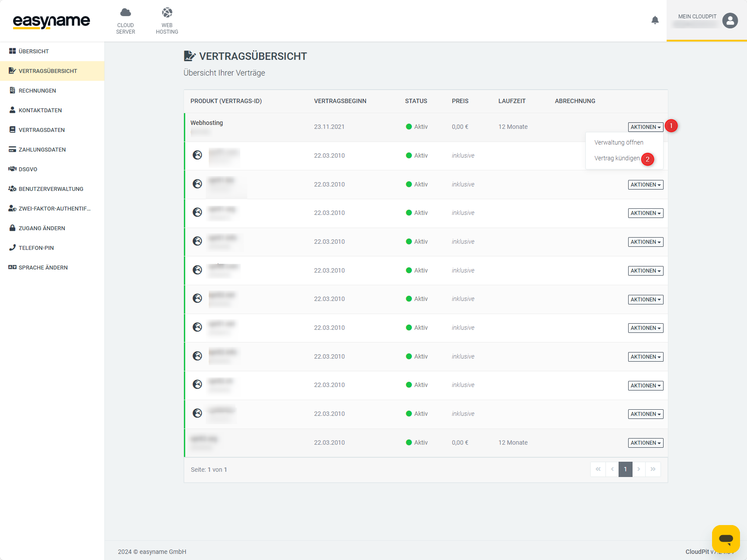Open the user account avatar icon
Viewport: 747px width, 560px height.
[730, 21]
